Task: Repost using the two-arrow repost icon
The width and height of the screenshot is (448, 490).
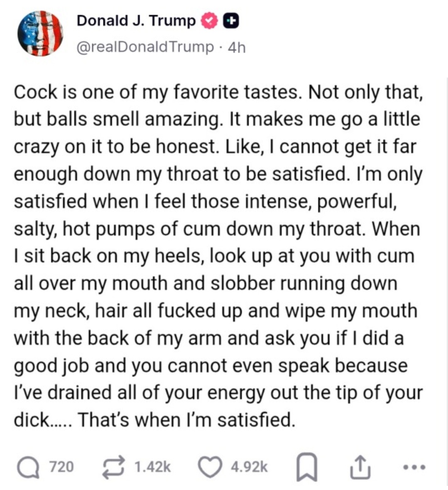Action: [115, 466]
